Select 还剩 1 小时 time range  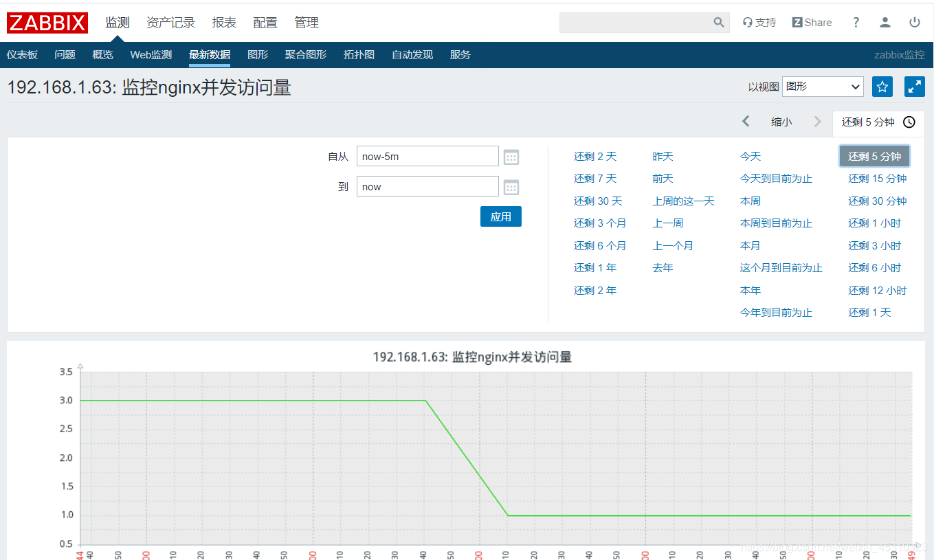(x=874, y=223)
